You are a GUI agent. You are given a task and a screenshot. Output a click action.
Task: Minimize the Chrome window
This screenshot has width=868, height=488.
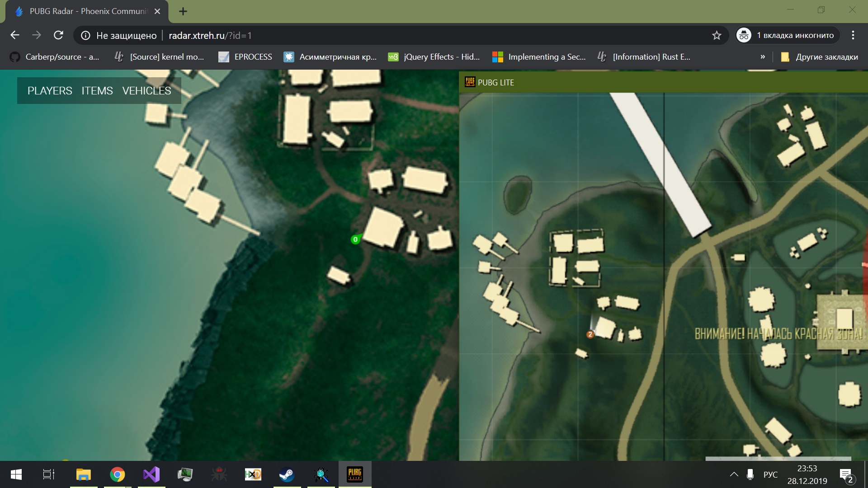click(x=790, y=9)
